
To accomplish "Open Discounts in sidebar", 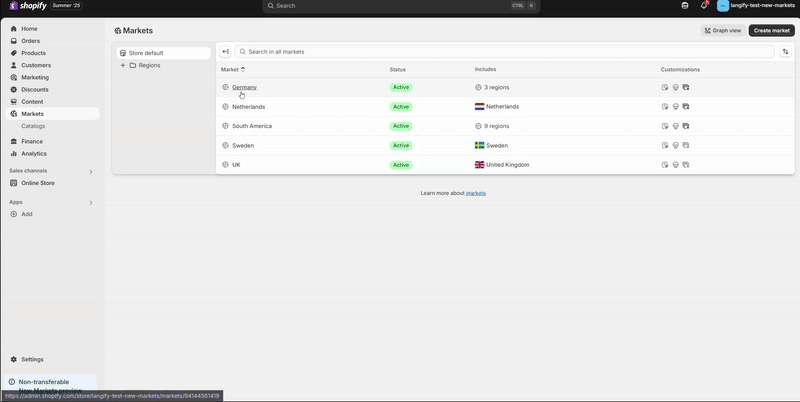I will (35, 89).
